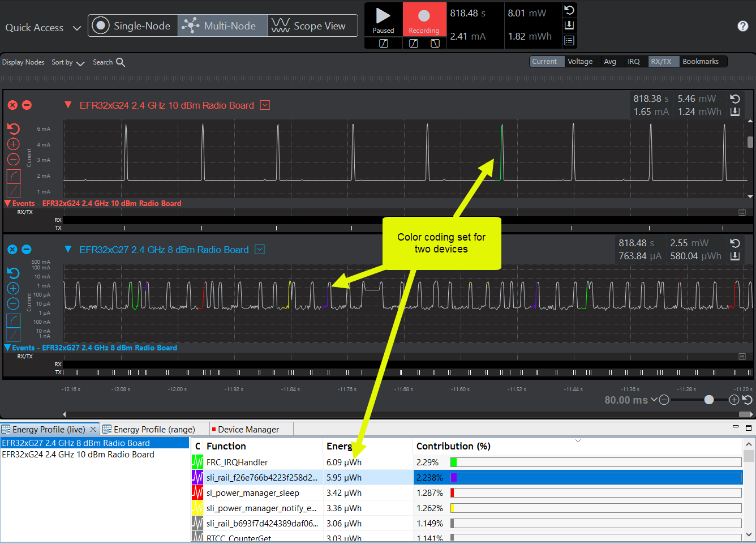Screen dimensions: 756x544
Task: Zoom in the timeline with plus icon
Action: (x=734, y=400)
